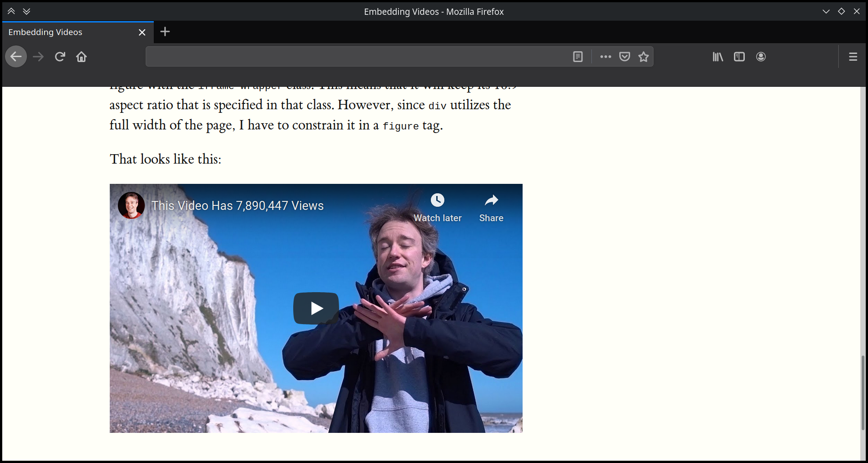Show the sidebars
868x463 pixels.
pyautogui.click(x=739, y=57)
